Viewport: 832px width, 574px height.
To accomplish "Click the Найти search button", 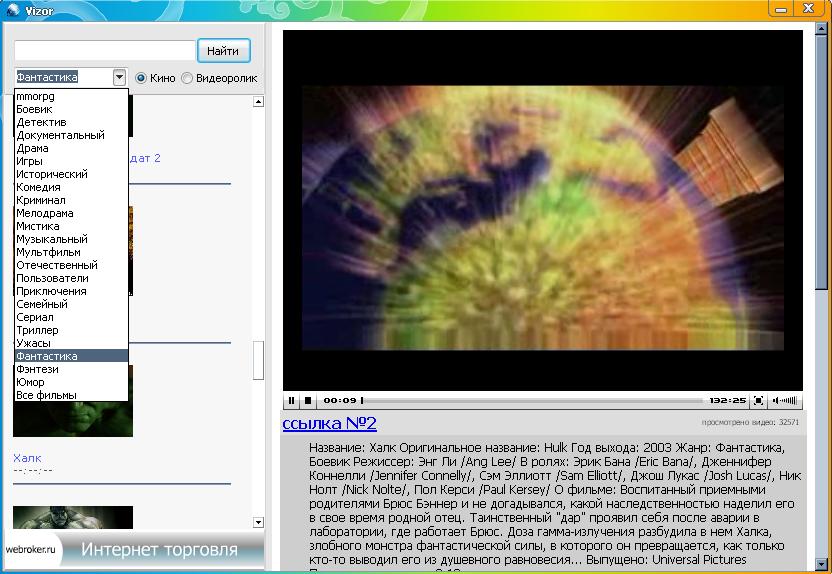I will 223,51.
